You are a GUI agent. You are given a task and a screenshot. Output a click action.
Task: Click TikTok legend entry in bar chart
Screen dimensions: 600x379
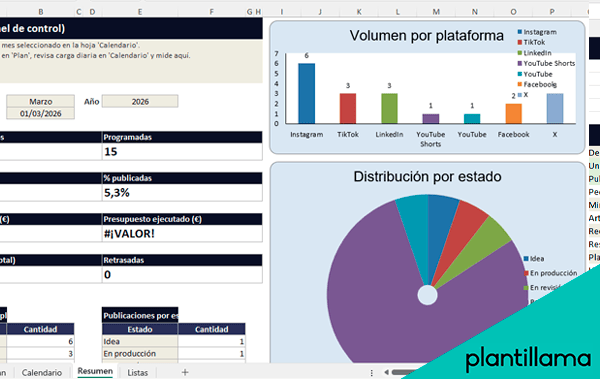532,42
